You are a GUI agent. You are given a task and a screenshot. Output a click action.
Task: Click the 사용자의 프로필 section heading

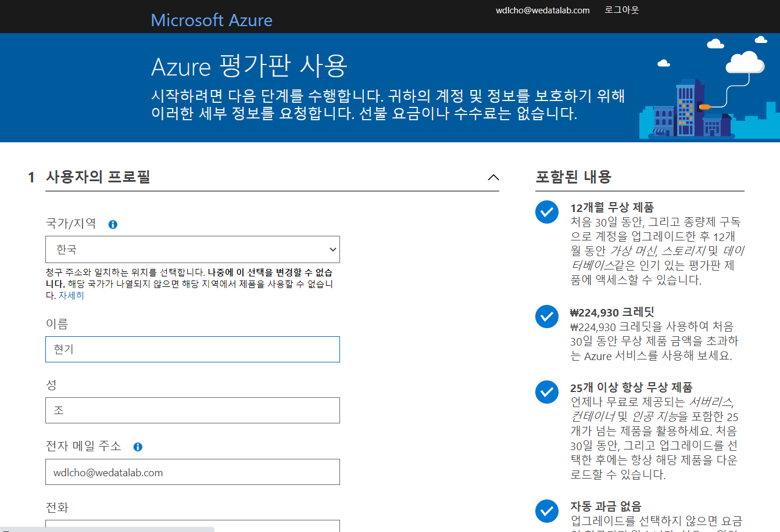[98, 177]
